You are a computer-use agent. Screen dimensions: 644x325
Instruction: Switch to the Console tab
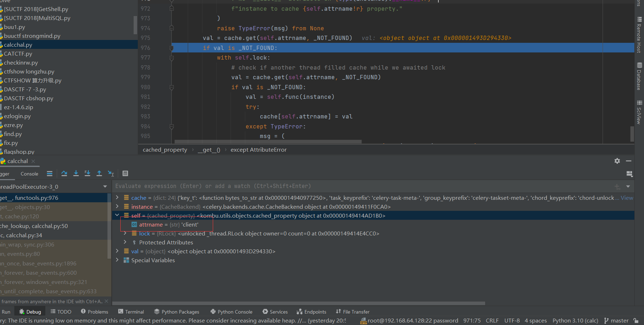tap(29, 174)
